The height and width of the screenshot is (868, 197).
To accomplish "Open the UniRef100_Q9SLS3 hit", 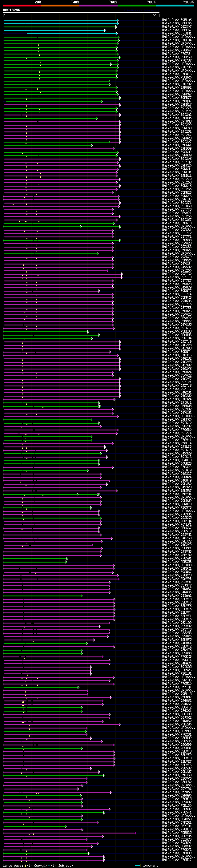I will (177, 447).
